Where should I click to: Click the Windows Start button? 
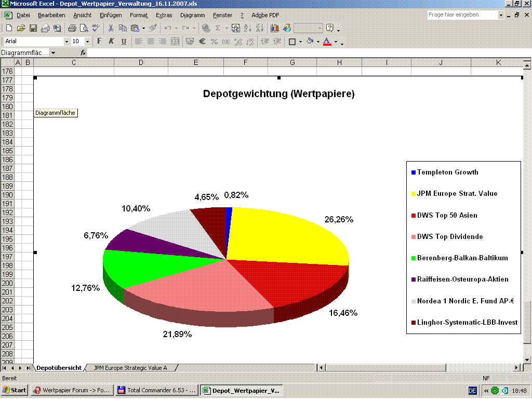click(14, 390)
